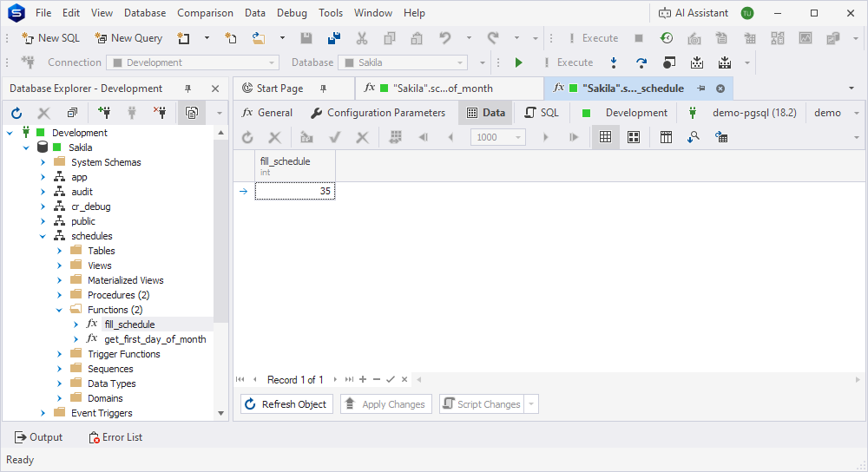Expand the Trigger Functions folder
Image resolution: width=868 pixels, height=472 pixels.
click(x=60, y=354)
